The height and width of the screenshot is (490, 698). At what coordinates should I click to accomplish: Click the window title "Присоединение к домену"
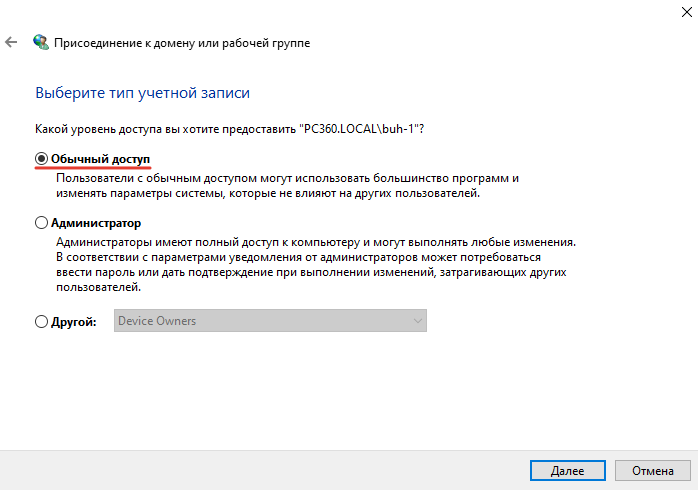point(181,43)
